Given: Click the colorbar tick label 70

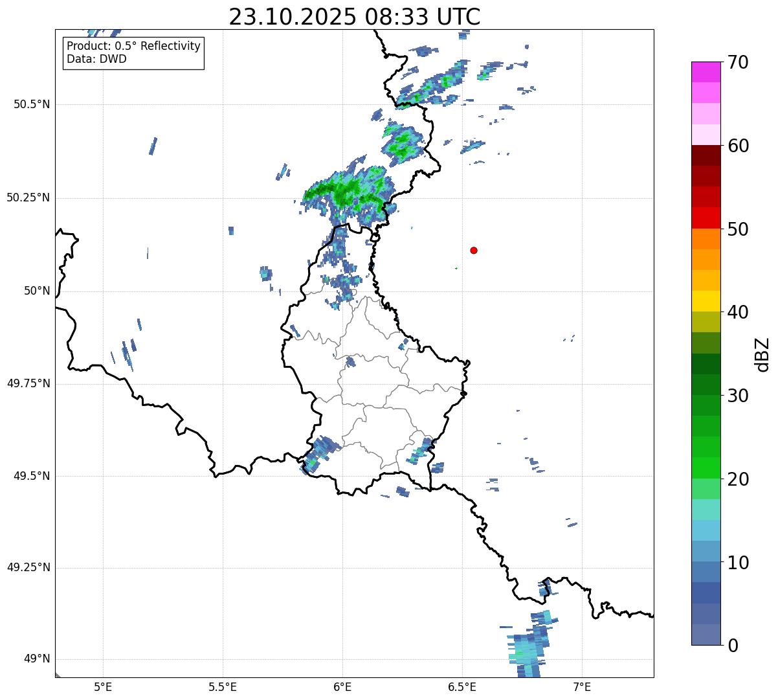Looking at the screenshot, I should tap(738, 62).
